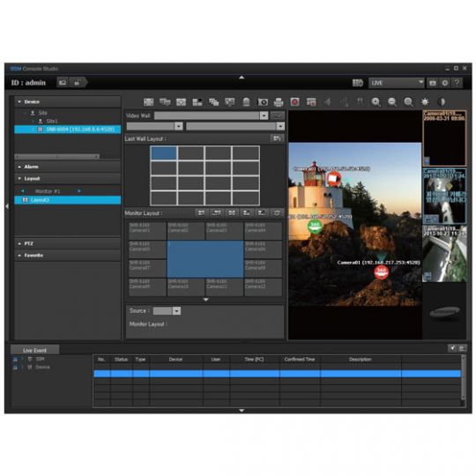Expand the Favorite panel section

coord(67,256)
